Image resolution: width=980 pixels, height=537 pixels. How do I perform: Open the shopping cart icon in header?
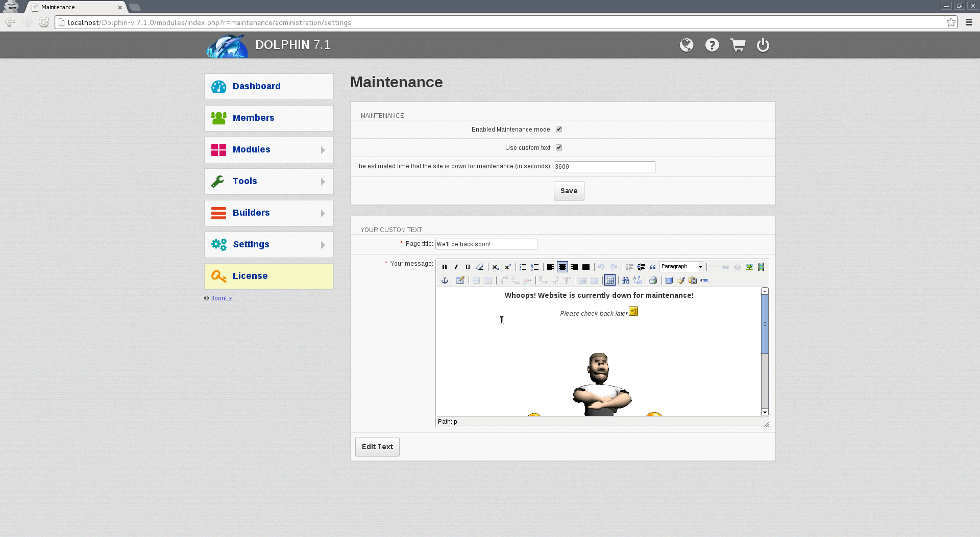pos(738,45)
